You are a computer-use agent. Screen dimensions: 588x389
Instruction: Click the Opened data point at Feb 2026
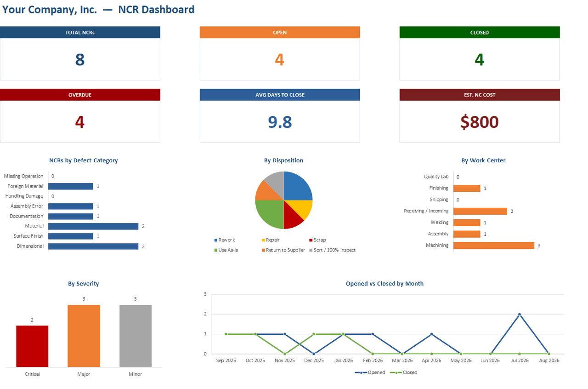pyautogui.click(x=373, y=334)
